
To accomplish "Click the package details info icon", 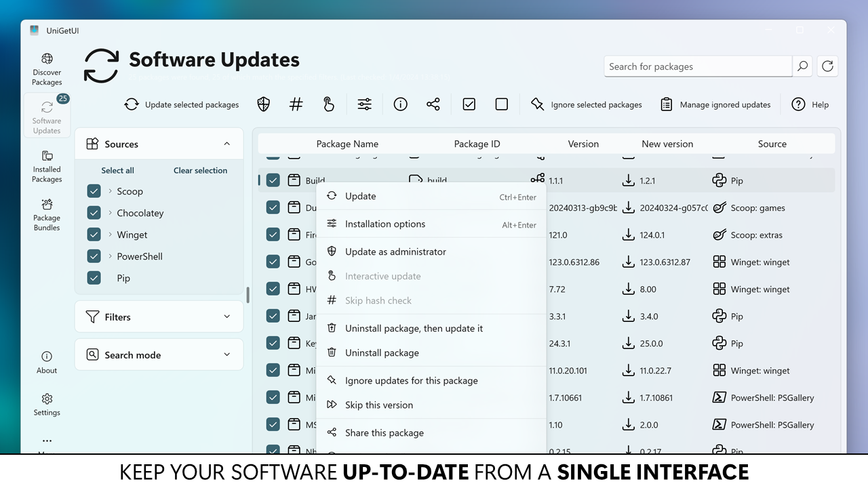I will point(400,104).
